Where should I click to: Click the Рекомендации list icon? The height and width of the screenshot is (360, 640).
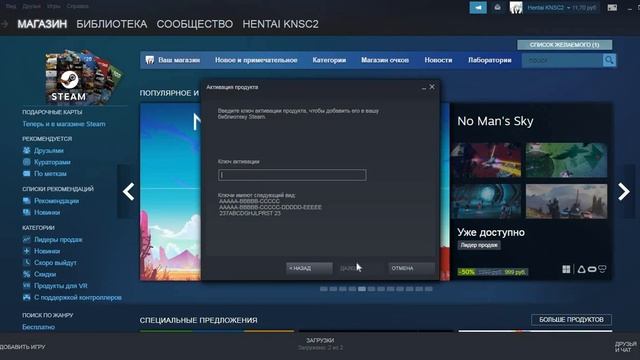(27, 201)
